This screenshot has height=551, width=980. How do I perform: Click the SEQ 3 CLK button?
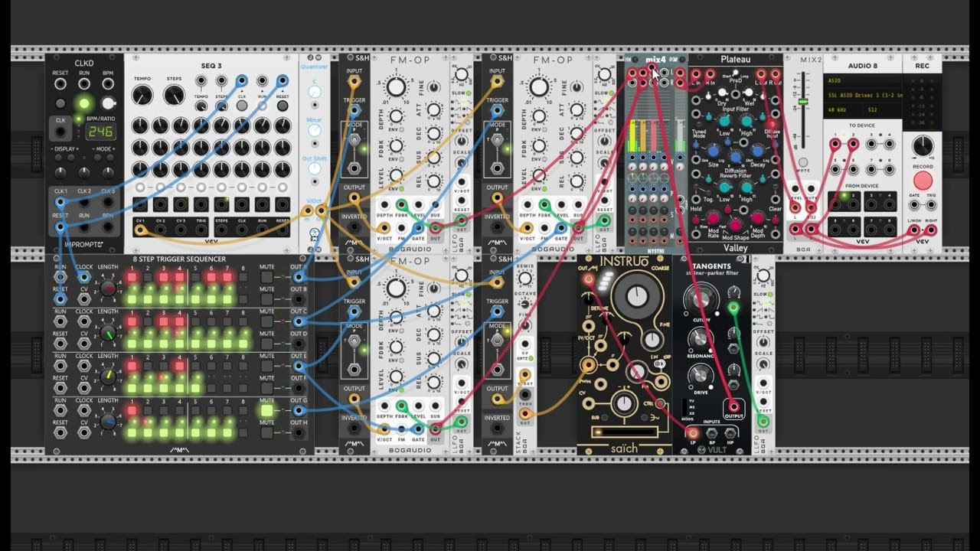click(242, 106)
